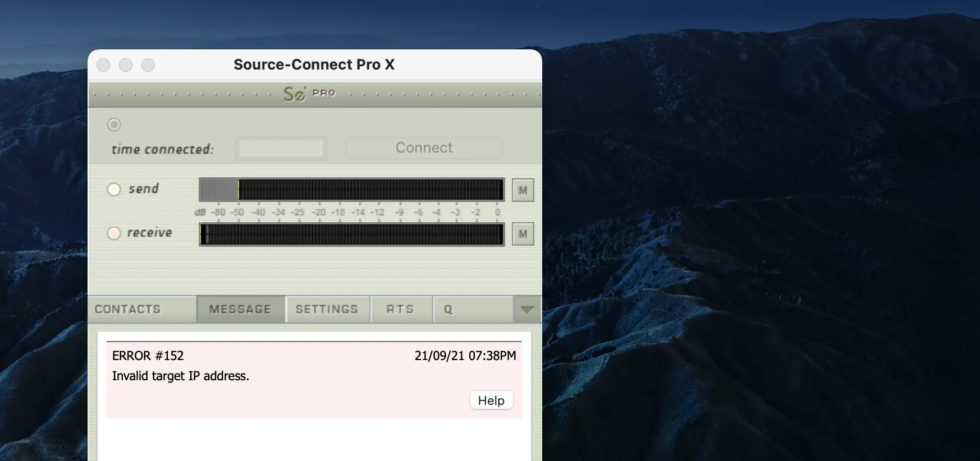Toggle the receive indicator light
This screenshot has width=980, height=461.
coord(114,233)
